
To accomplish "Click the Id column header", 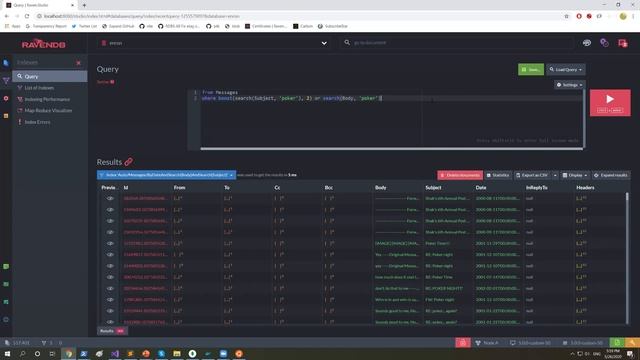I will (x=126, y=188).
